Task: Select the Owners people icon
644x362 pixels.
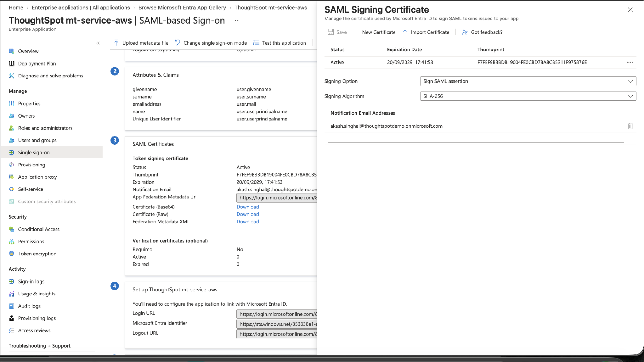Action: (11, 116)
